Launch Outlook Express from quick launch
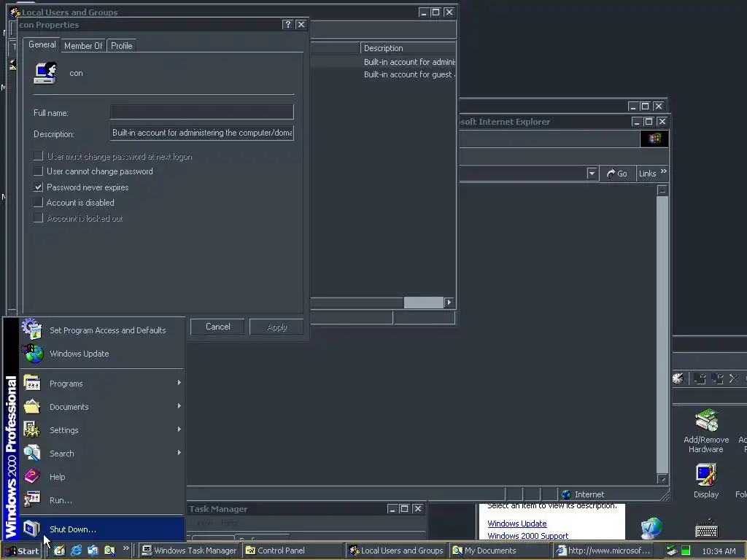This screenshot has height=560, width=747. [93, 551]
